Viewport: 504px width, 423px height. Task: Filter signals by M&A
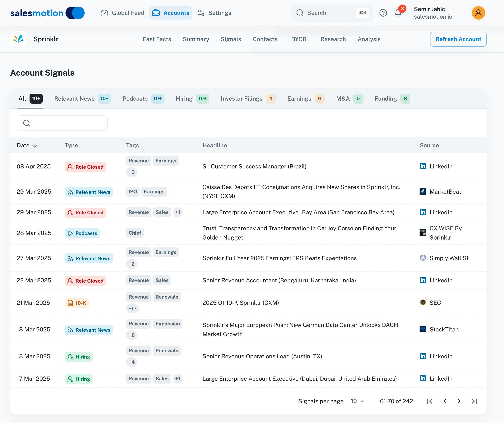tap(349, 99)
